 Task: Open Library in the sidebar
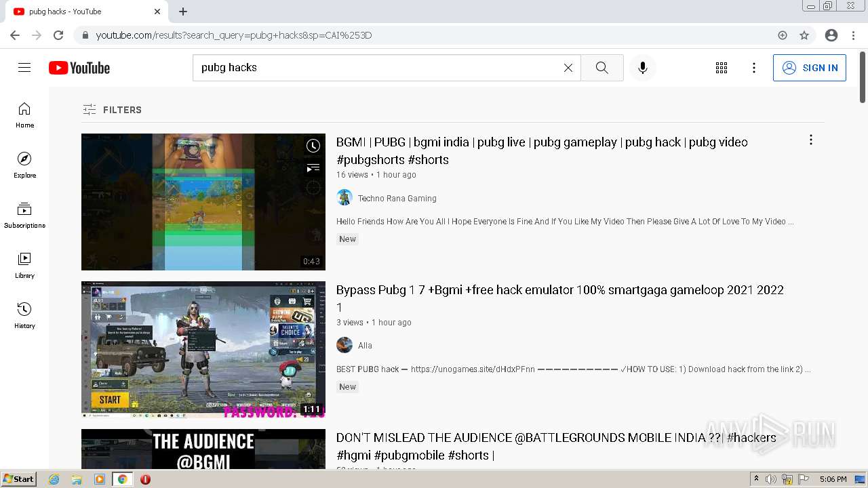[24, 266]
